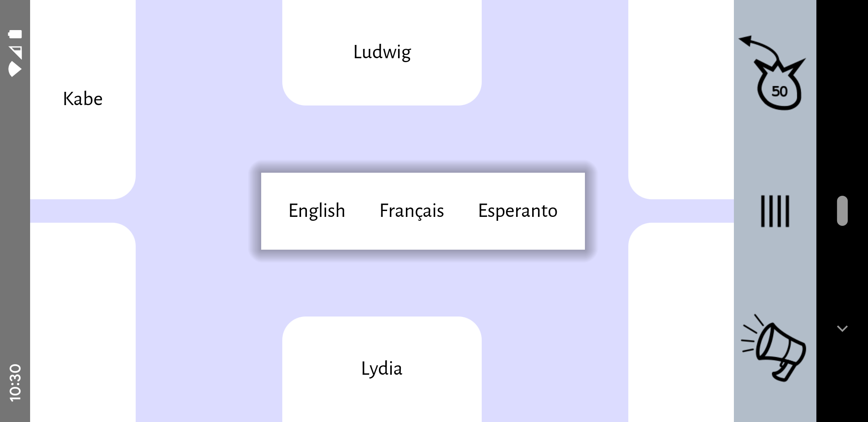Viewport: 868px width, 422px height.
Task: Choose Français from the language popup
Action: point(412,211)
